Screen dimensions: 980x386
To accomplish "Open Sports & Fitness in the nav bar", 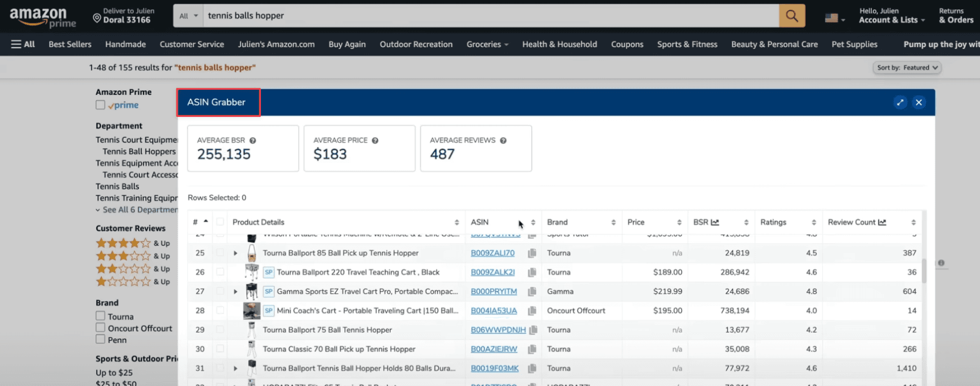I will (687, 45).
